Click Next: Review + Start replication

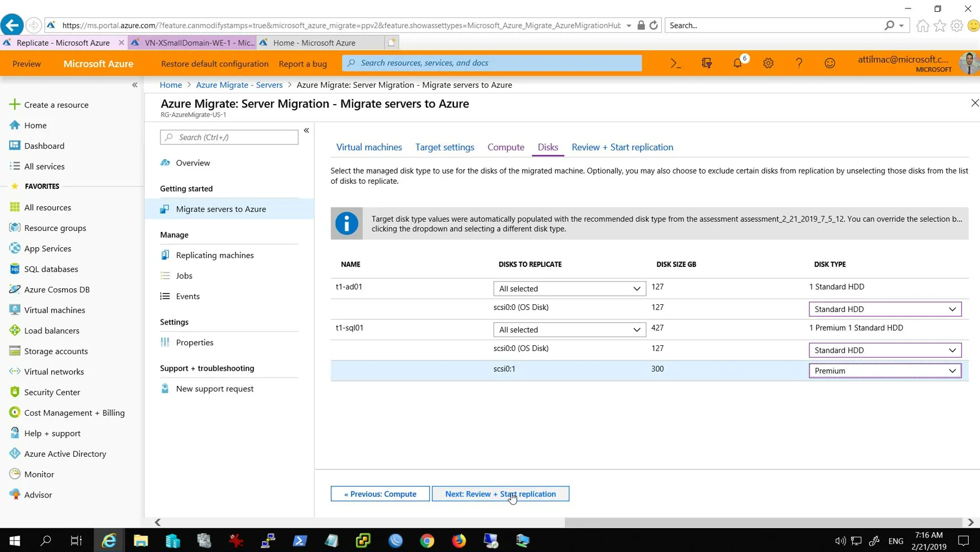pos(500,494)
